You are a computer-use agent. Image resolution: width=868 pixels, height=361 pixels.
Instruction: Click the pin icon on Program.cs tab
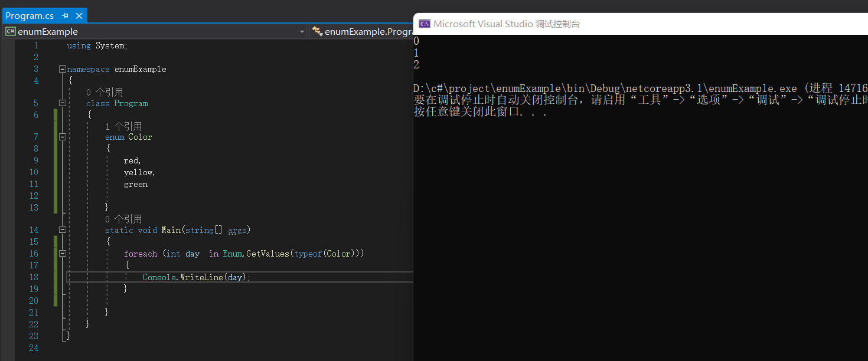pyautogui.click(x=66, y=16)
